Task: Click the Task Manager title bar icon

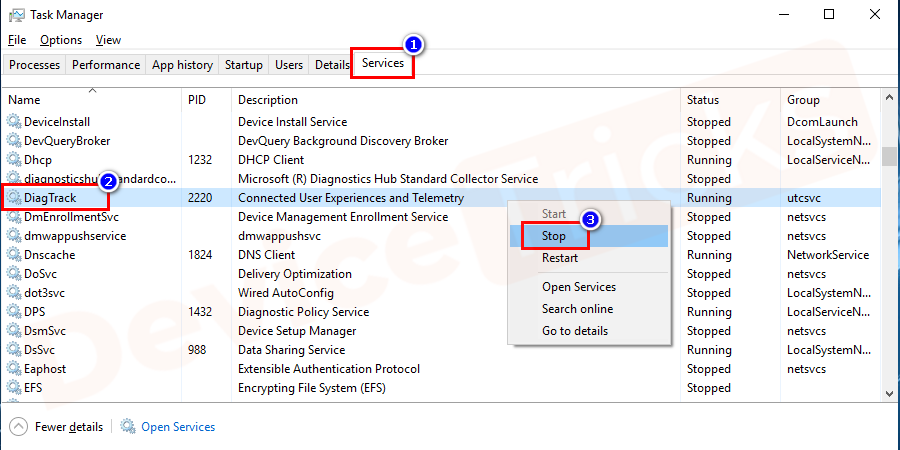Action: coord(17,15)
